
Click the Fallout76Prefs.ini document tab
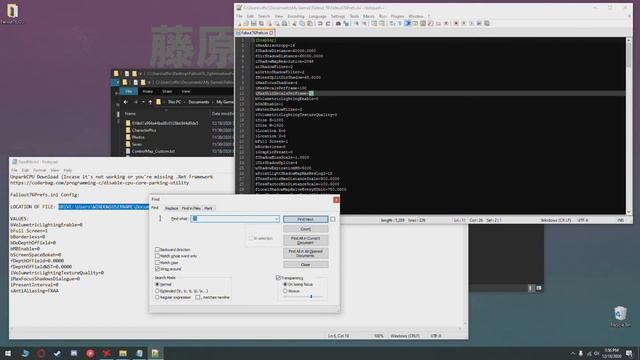click(x=254, y=32)
